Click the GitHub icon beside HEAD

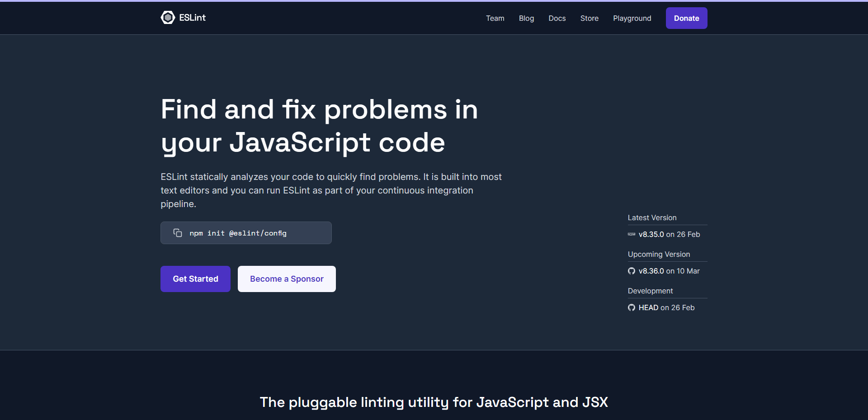pyautogui.click(x=632, y=307)
